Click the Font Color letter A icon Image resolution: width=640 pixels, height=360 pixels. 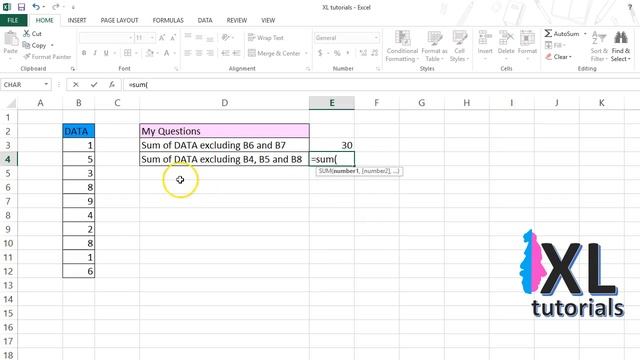(x=167, y=53)
